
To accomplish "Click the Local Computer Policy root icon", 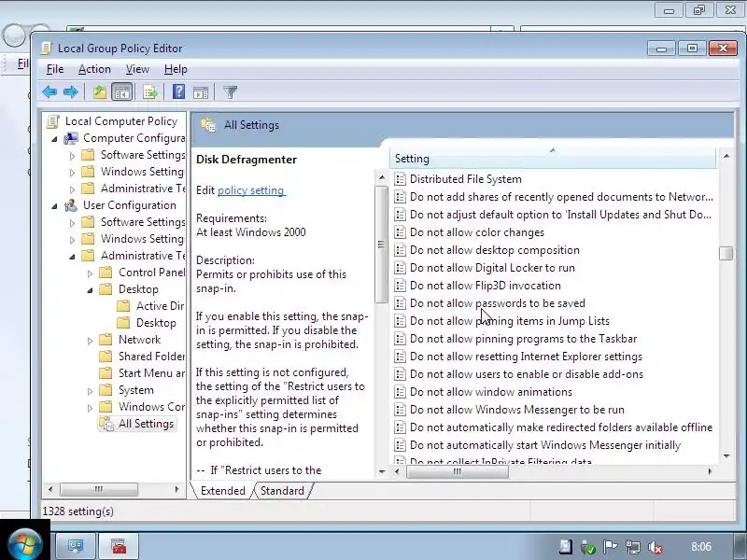I will pos(52,121).
